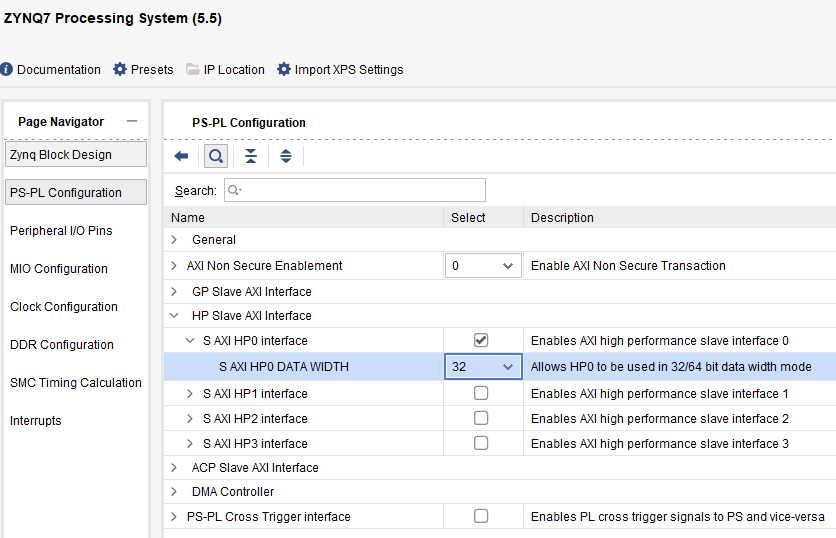Enable the S AXI HP3 interface checkbox
The width and height of the screenshot is (836, 538).
tap(481, 443)
